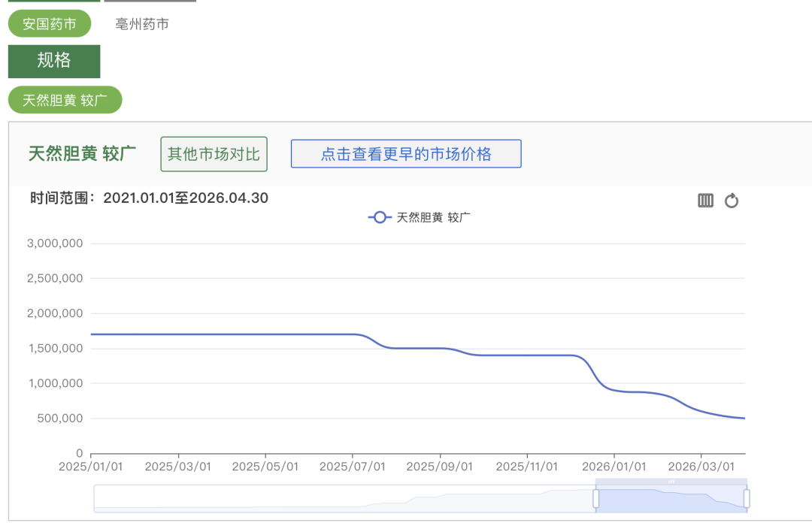Image resolution: width=812 pixels, height=523 pixels.
Task: Click the price line at the 1,700,000 plateau
Action: click(226, 334)
